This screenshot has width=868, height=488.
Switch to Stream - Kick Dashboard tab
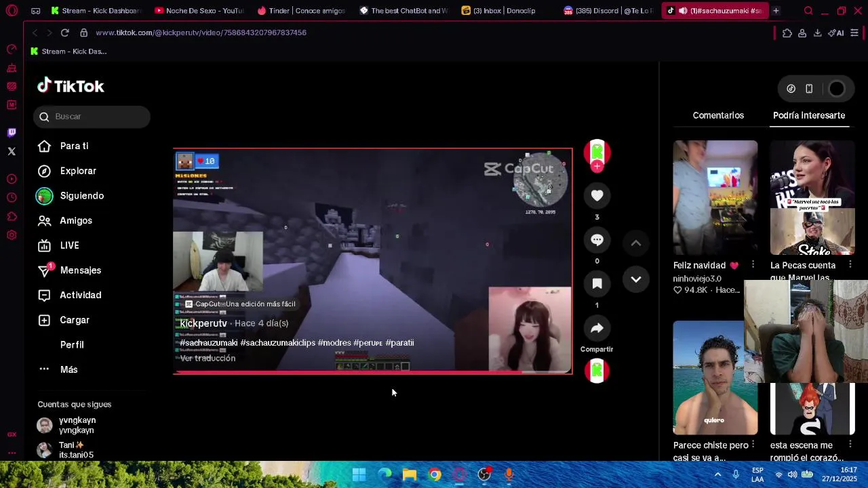pyautogui.click(x=96, y=11)
